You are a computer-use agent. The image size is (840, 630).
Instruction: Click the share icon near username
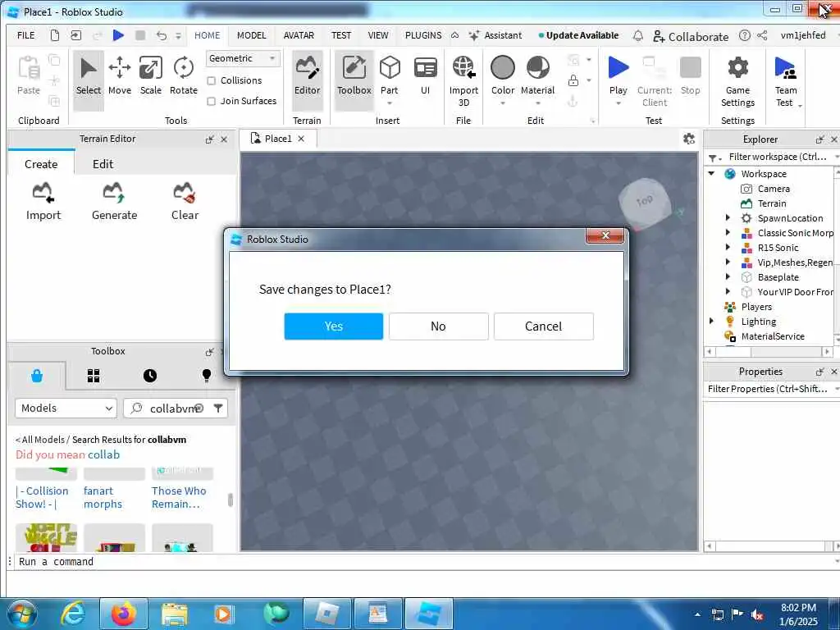(762, 35)
